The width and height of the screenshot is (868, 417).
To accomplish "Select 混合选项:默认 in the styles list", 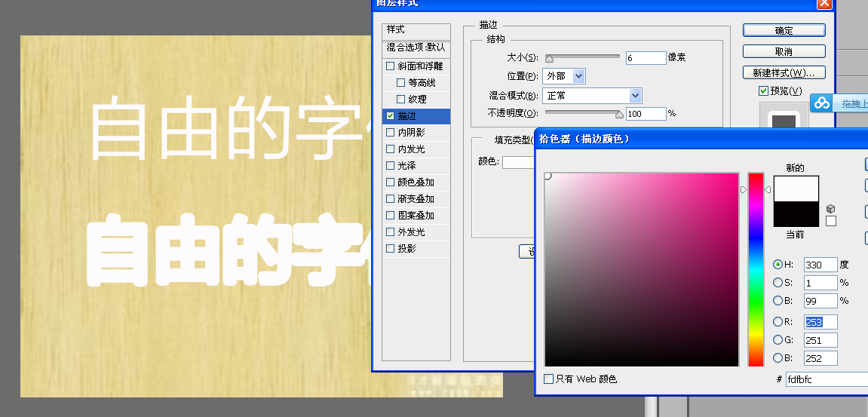I will point(416,48).
